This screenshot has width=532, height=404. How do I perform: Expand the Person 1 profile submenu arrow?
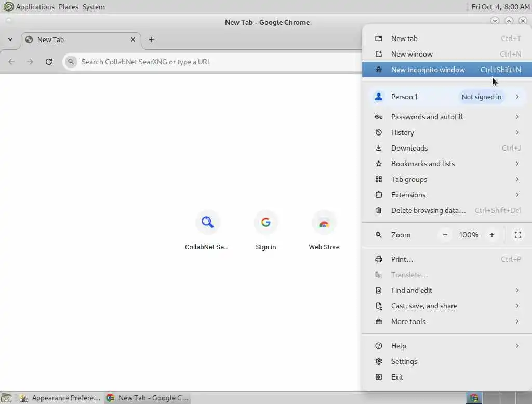517,97
